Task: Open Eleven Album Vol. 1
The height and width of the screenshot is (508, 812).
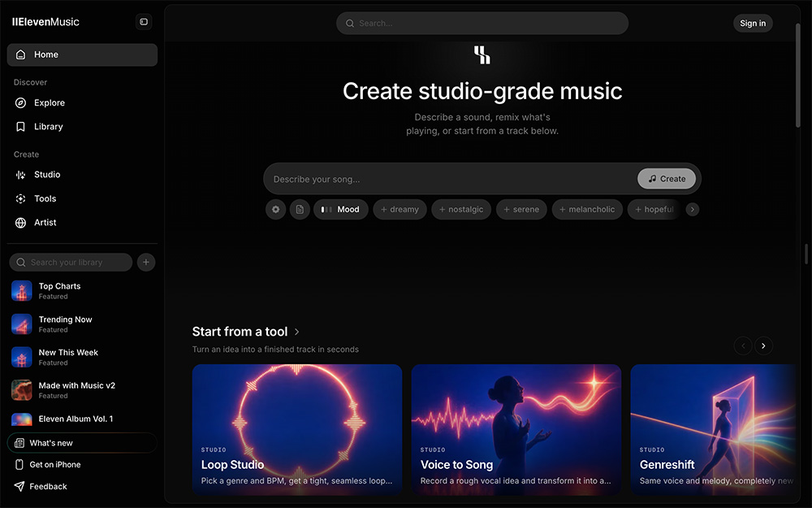Action: pyautogui.click(x=82, y=419)
